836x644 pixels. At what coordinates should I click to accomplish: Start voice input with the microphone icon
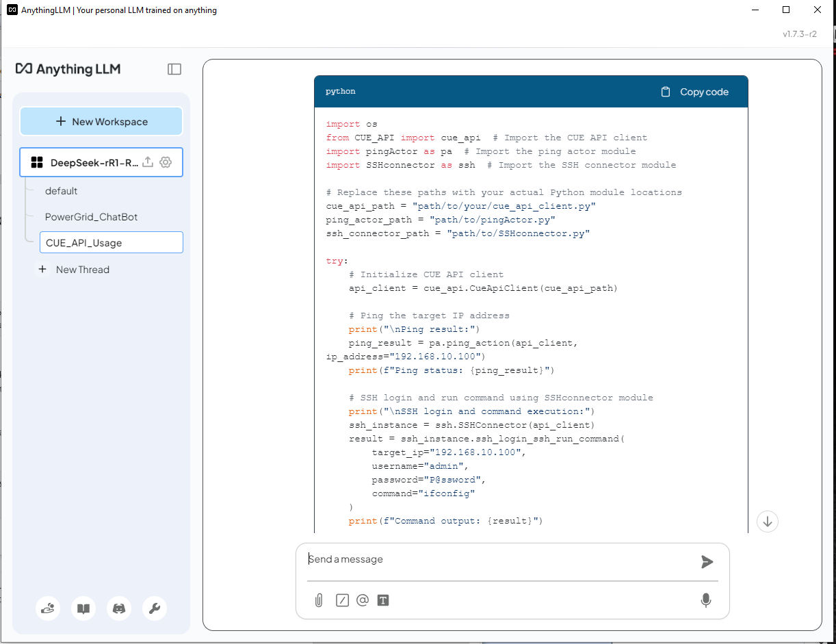pyautogui.click(x=706, y=600)
